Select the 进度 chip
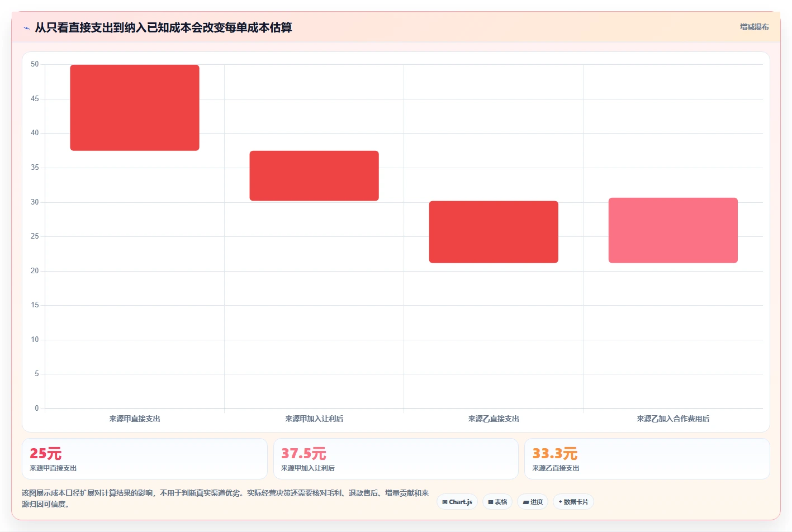Screen dimensions: 792x532 click(533, 502)
